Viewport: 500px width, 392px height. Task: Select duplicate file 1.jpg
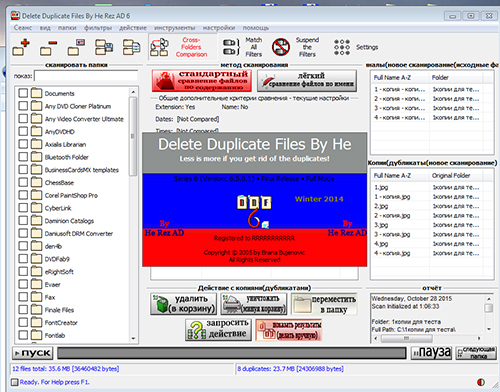coord(381,187)
